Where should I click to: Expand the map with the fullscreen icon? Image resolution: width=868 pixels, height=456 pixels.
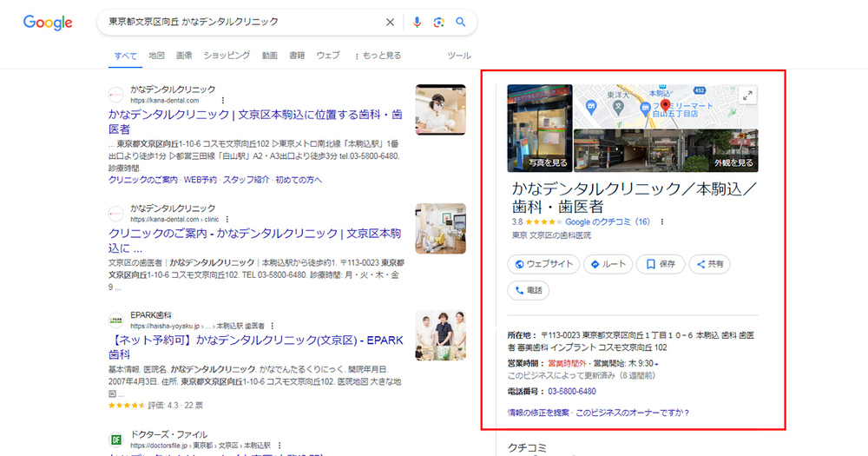pos(746,96)
